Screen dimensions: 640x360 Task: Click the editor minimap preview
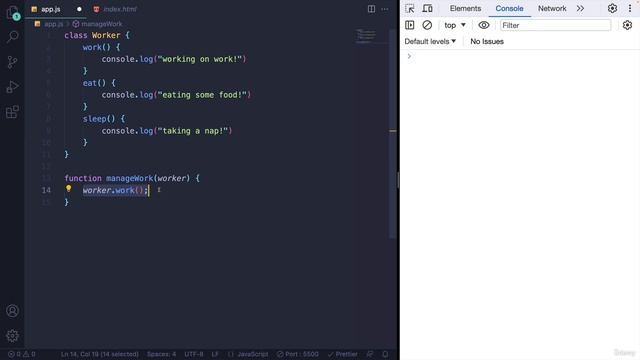[366, 36]
